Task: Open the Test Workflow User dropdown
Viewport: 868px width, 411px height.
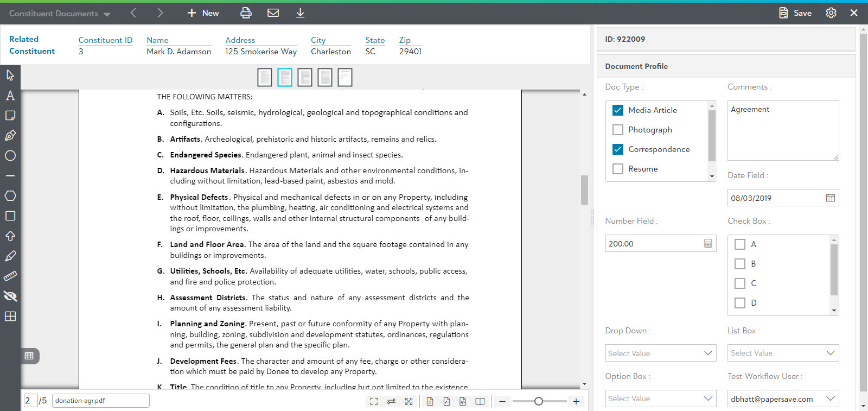Action: point(782,399)
